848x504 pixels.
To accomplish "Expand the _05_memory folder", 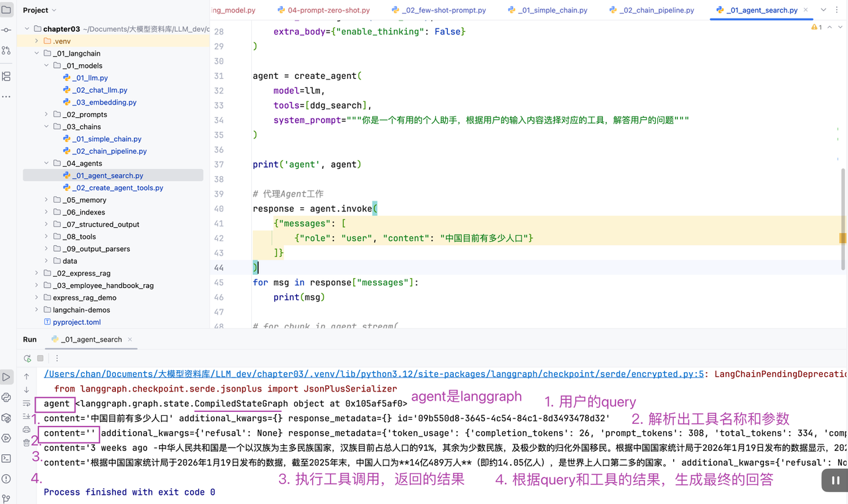I will tap(46, 200).
